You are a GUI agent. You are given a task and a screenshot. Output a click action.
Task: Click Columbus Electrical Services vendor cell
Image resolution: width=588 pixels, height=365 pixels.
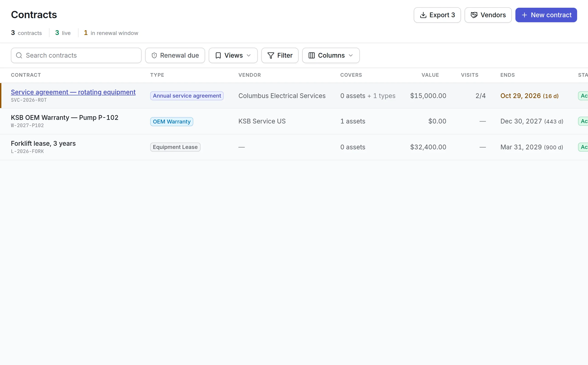click(282, 96)
